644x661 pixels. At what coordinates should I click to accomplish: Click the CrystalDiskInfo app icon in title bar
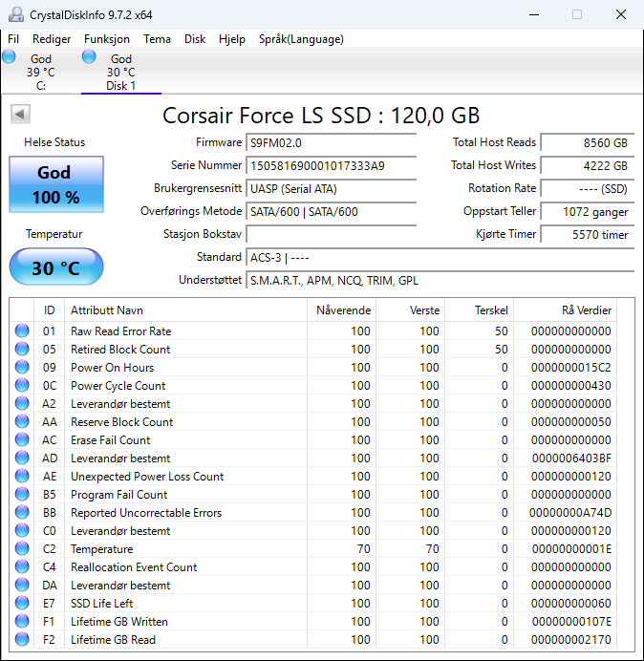(16, 14)
